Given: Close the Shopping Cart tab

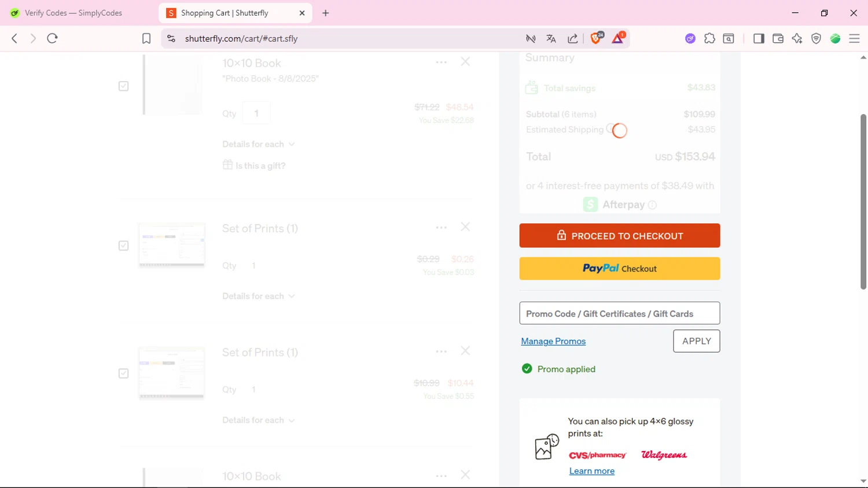Looking at the screenshot, I should (302, 13).
